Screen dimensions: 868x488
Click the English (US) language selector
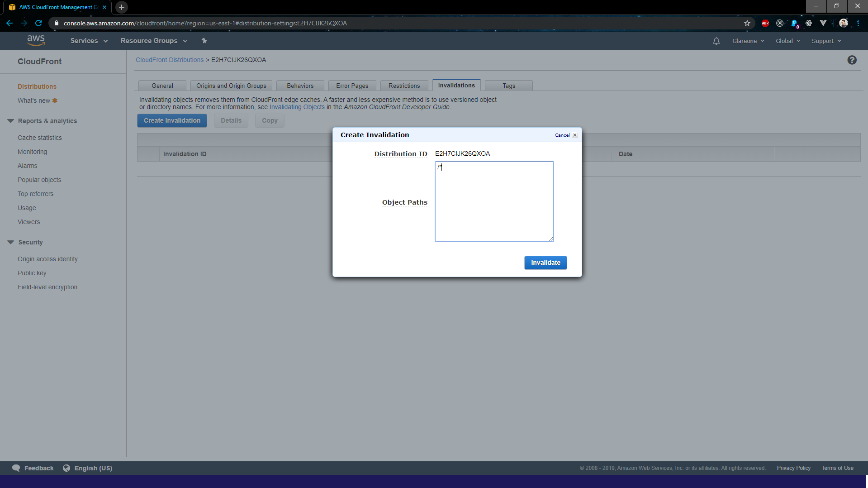pyautogui.click(x=93, y=468)
